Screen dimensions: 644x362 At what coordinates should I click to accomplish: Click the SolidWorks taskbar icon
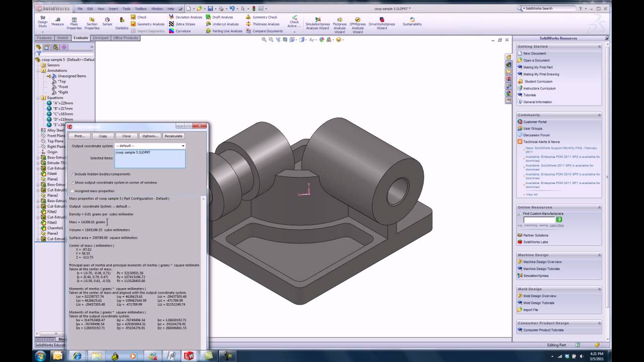(189, 356)
